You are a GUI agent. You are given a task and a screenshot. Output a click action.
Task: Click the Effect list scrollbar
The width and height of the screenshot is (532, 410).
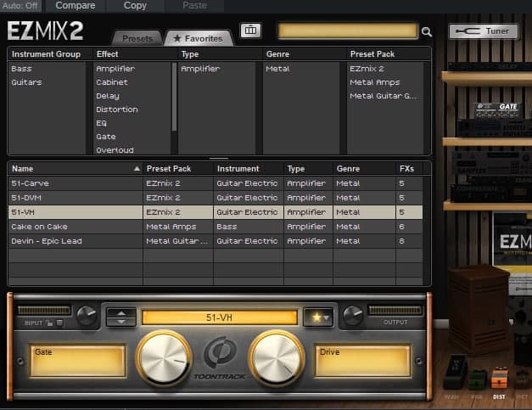pos(174,97)
